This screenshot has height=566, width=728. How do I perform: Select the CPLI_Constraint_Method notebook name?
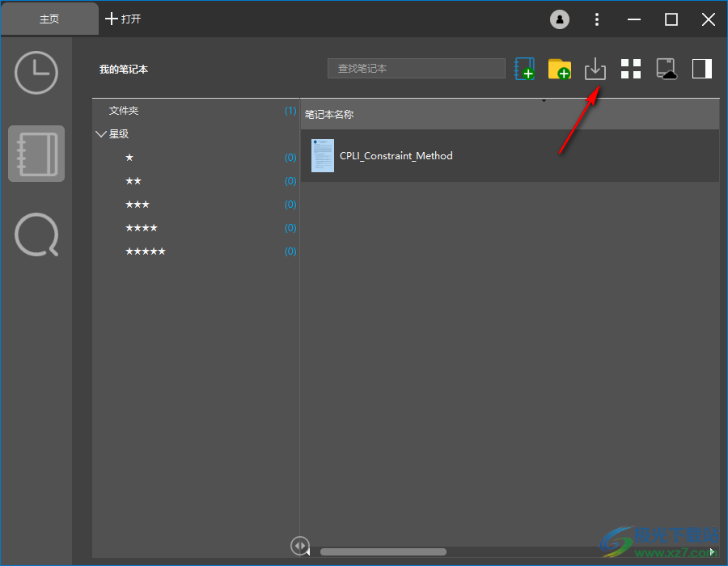tap(396, 156)
